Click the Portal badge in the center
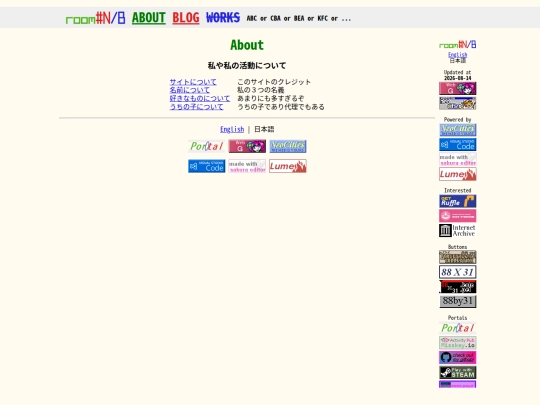 [x=207, y=146]
